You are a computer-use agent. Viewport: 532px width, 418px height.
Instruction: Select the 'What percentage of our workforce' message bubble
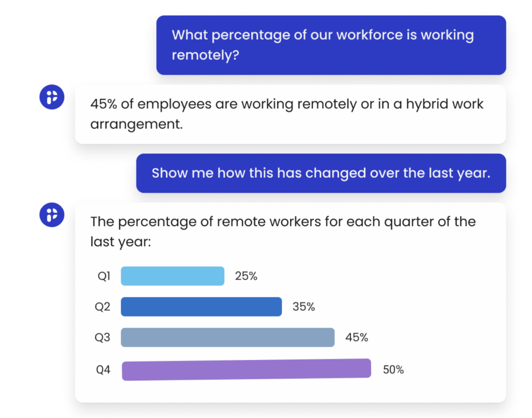(x=331, y=45)
